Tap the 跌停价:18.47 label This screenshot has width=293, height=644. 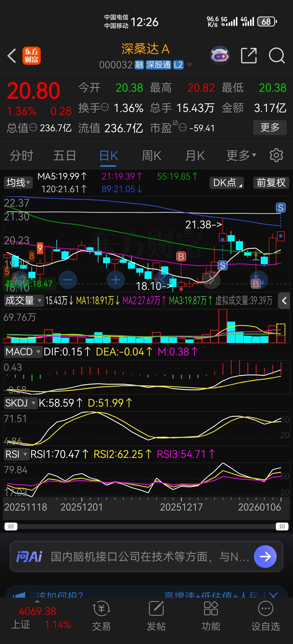pos(29,284)
